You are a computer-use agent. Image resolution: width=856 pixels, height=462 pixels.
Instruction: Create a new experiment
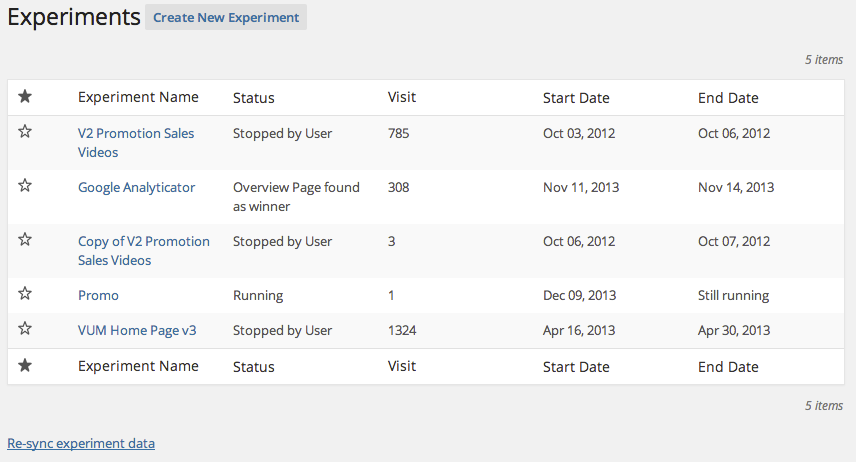tap(226, 17)
